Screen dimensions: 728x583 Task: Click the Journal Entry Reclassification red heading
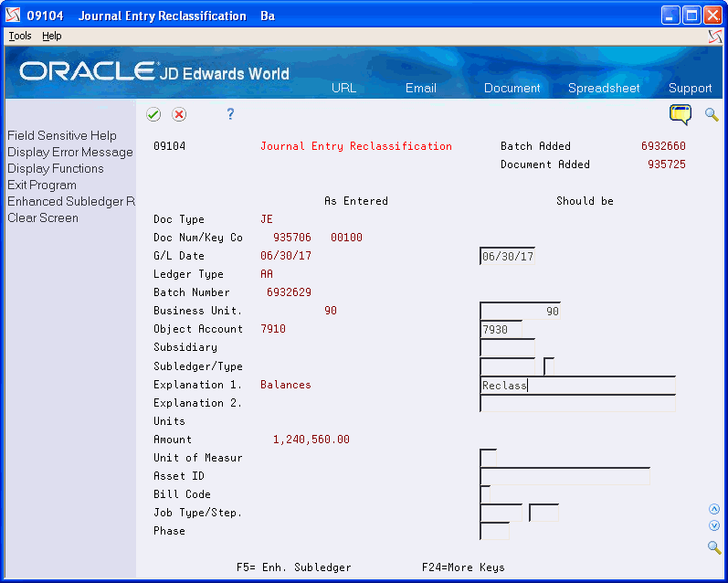pyautogui.click(x=355, y=146)
